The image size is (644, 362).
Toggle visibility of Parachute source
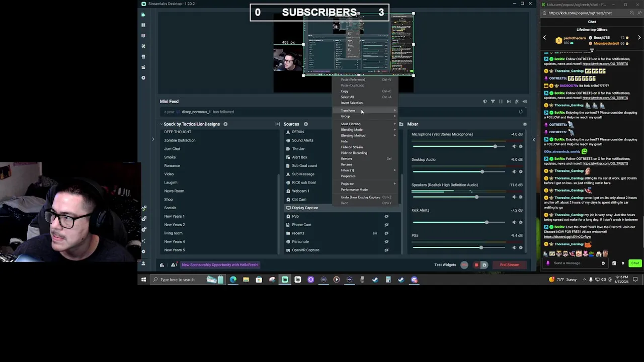(x=386, y=242)
